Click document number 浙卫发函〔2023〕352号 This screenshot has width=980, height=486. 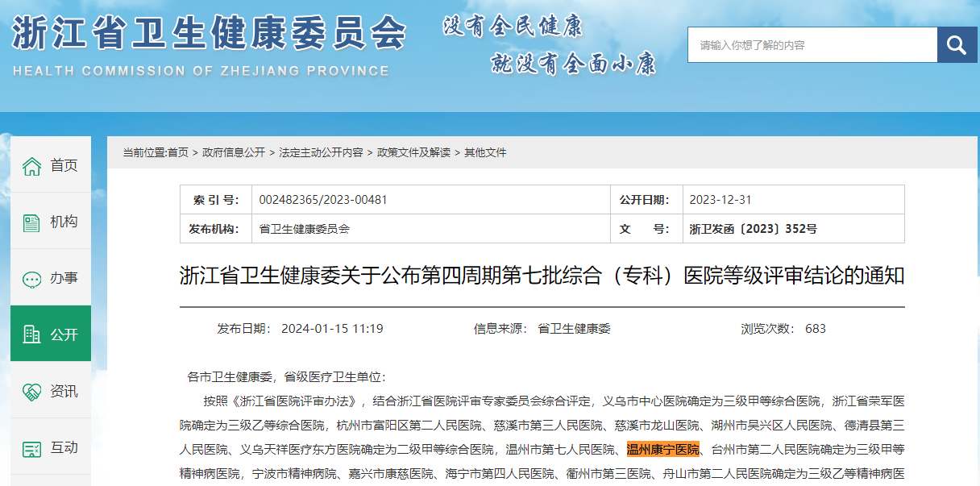753,229
